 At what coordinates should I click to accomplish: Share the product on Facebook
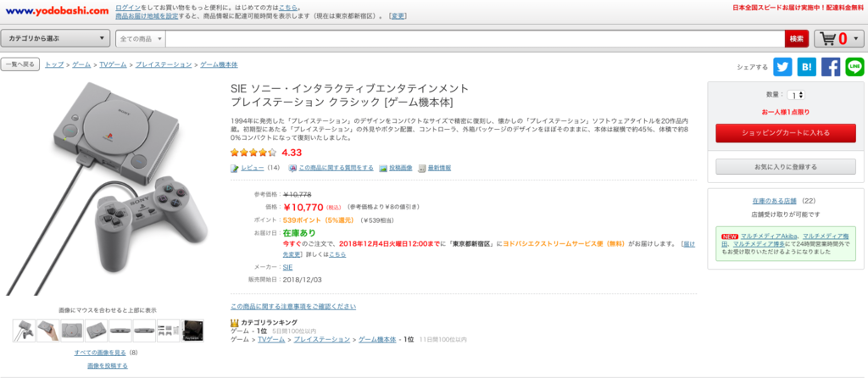coord(831,67)
